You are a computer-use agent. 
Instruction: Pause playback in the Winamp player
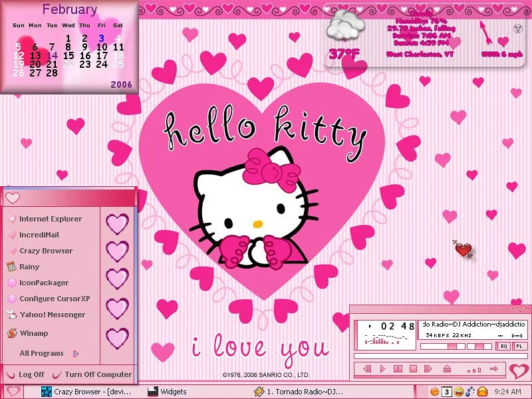point(398,368)
